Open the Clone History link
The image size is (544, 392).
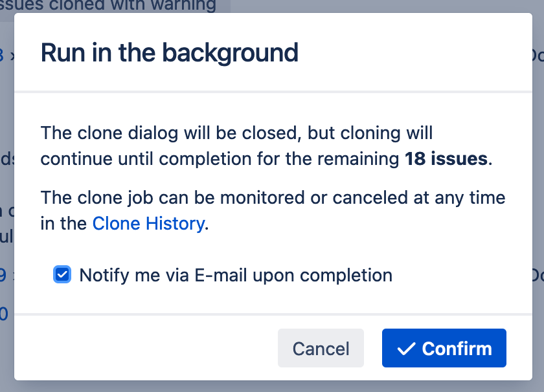pos(148,224)
